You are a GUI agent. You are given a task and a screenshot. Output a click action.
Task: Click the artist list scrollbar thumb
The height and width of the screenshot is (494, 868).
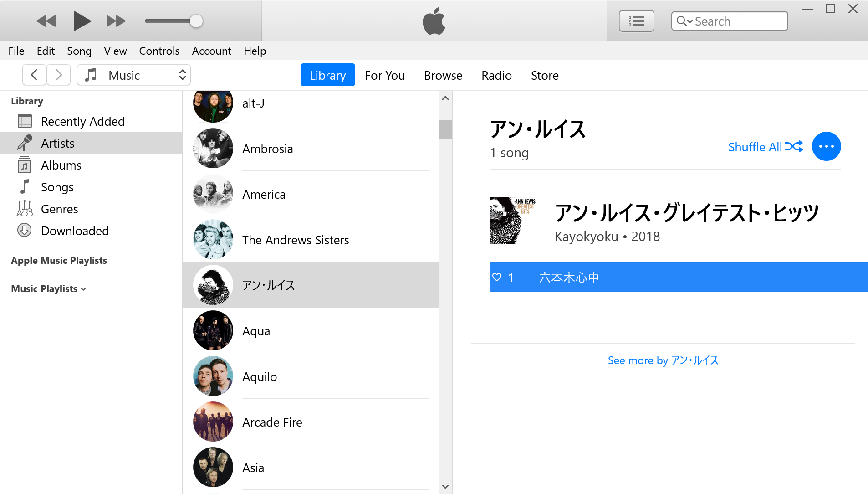point(445,129)
